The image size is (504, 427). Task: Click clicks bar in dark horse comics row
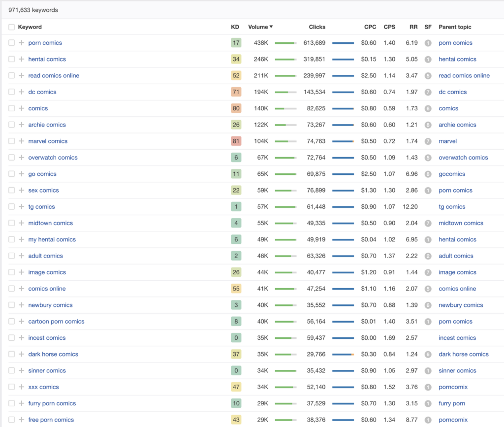(343, 355)
